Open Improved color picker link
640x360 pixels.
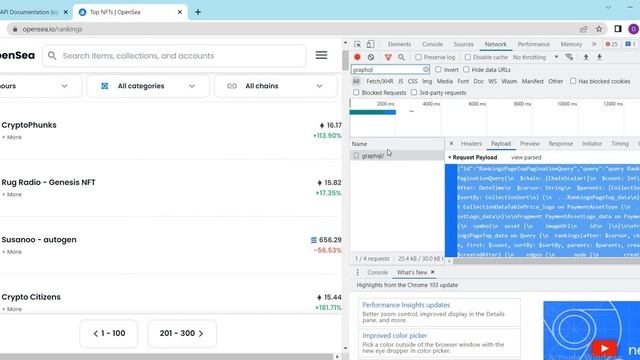point(395,336)
